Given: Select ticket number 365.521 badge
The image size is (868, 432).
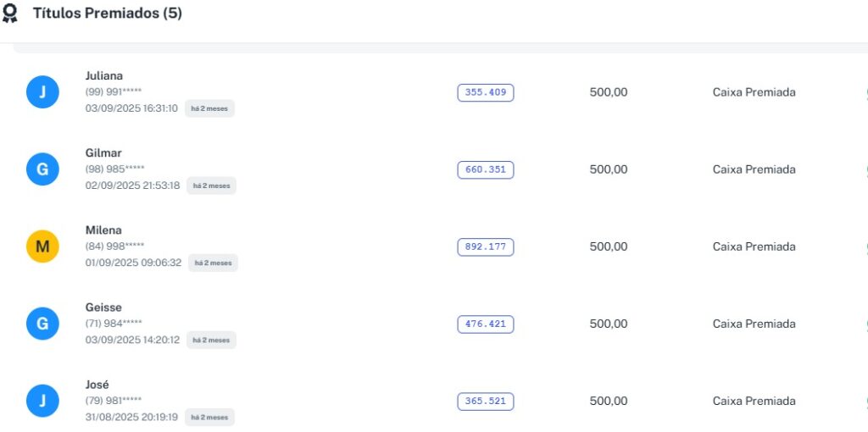Looking at the screenshot, I should coord(485,401).
